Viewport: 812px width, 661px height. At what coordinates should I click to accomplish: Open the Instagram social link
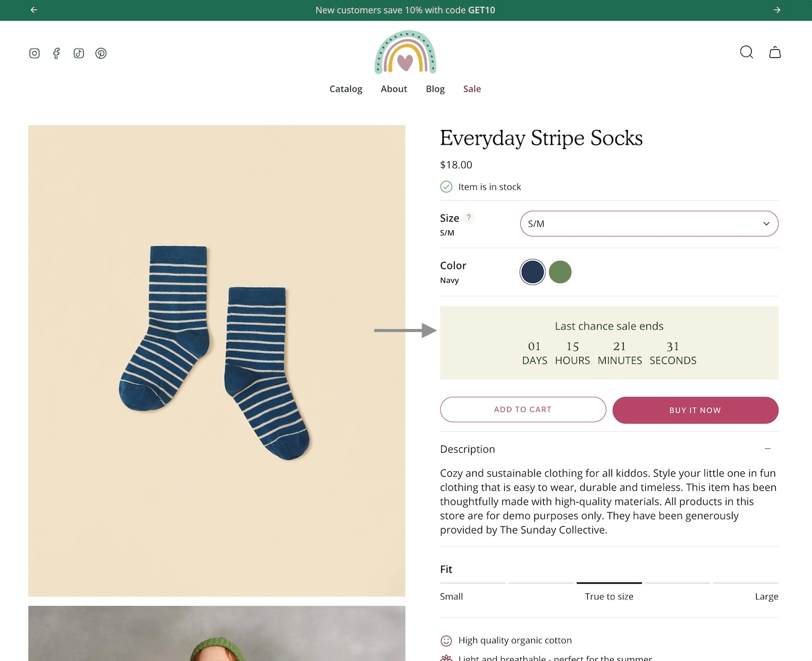coord(34,53)
